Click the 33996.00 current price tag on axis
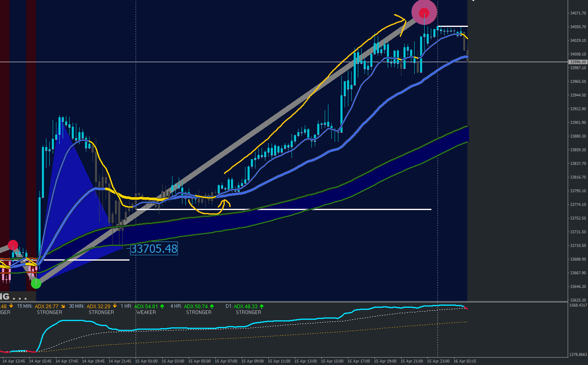The height and width of the screenshot is (365, 588). click(x=578, y=62)
